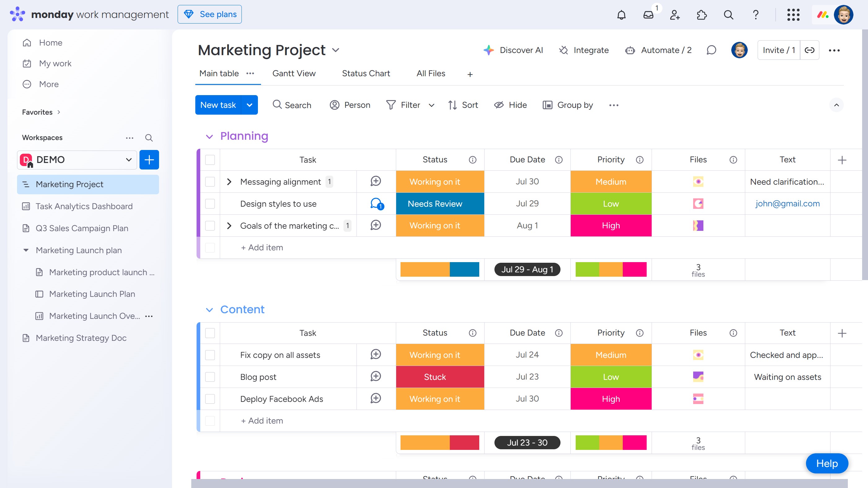
Task: Check the Blog post row checkbox
Action: coord(210,377)
